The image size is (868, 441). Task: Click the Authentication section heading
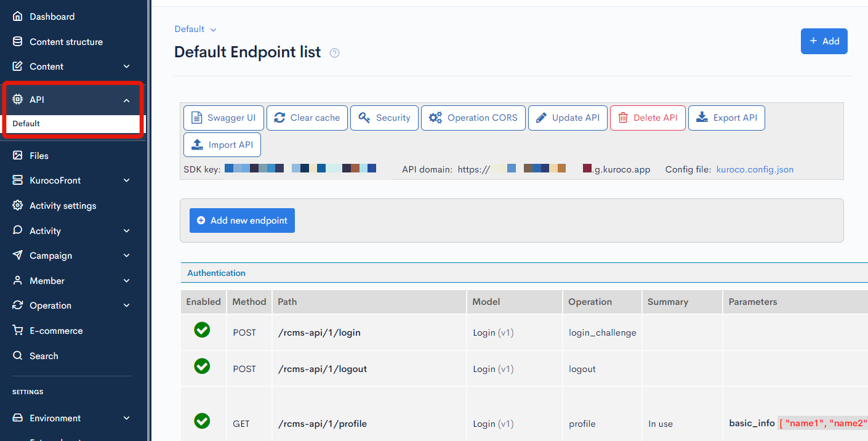[216, 273]
